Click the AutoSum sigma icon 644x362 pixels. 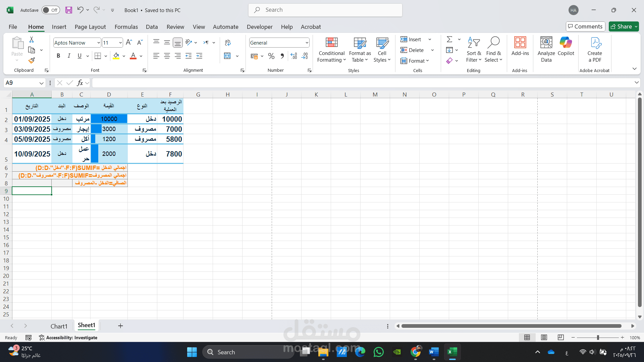449,40
